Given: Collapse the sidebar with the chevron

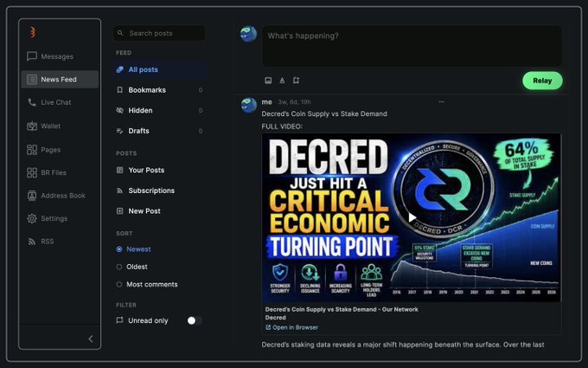Looking at the screenshot, I should (x=91, y=339).
